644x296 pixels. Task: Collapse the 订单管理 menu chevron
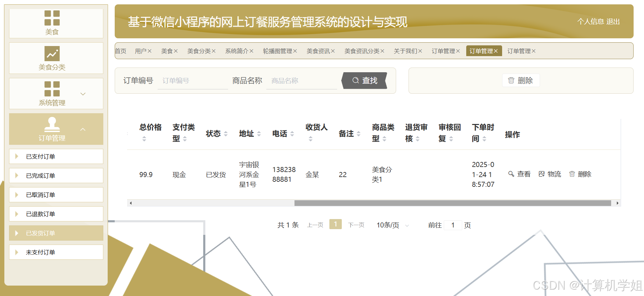(83, 129)
